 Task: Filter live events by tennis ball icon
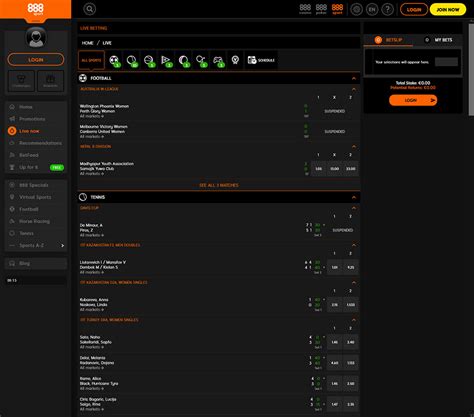(132, 60)
